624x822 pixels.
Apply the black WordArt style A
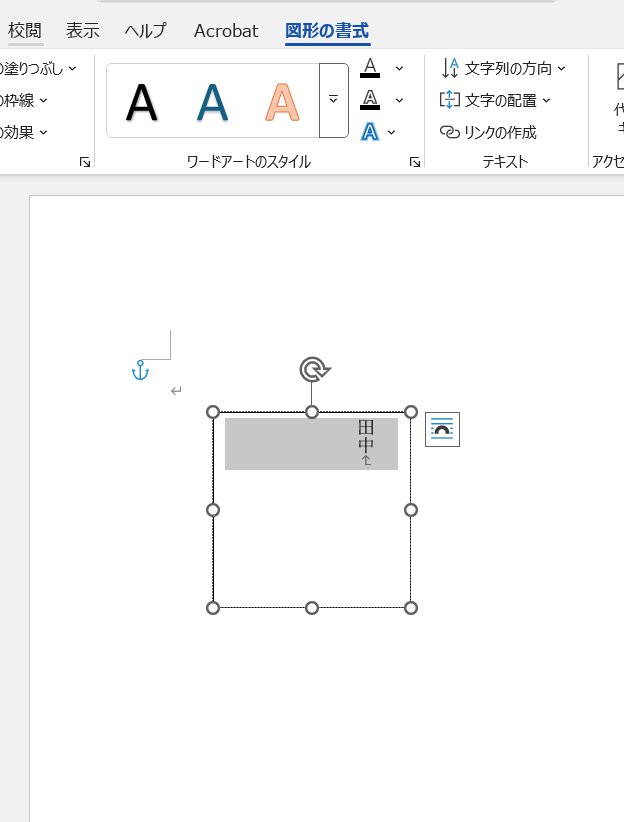point(142,102)
